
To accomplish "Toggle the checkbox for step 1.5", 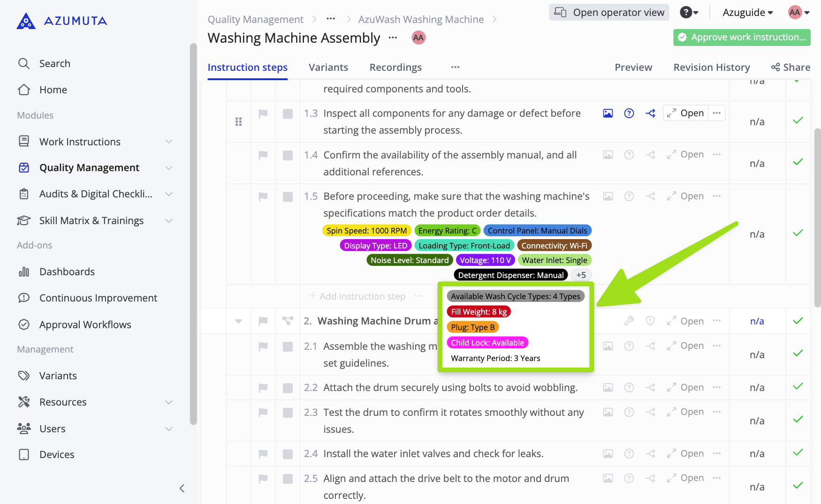I will pos(288,196).
